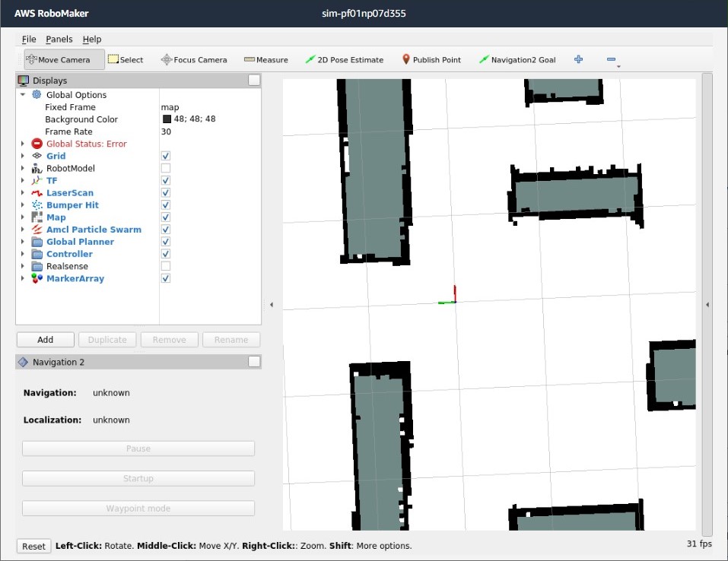Screen dimensions: 728x561
Task: Open the File menu
Action: click(29, 40)
